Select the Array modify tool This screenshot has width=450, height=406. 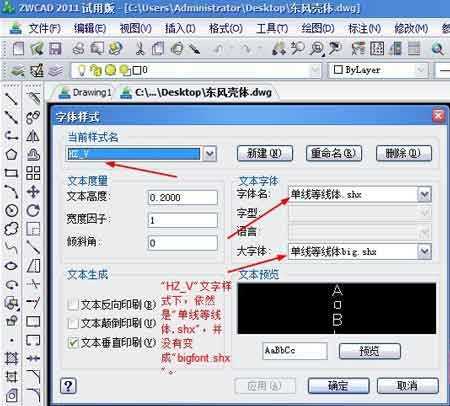(x=33, y=173)
